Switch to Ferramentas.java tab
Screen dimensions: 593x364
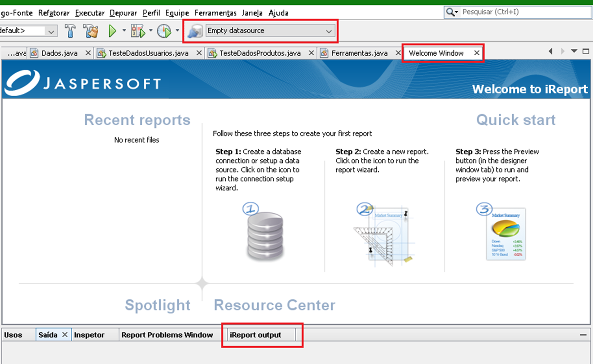coord(359,53)
